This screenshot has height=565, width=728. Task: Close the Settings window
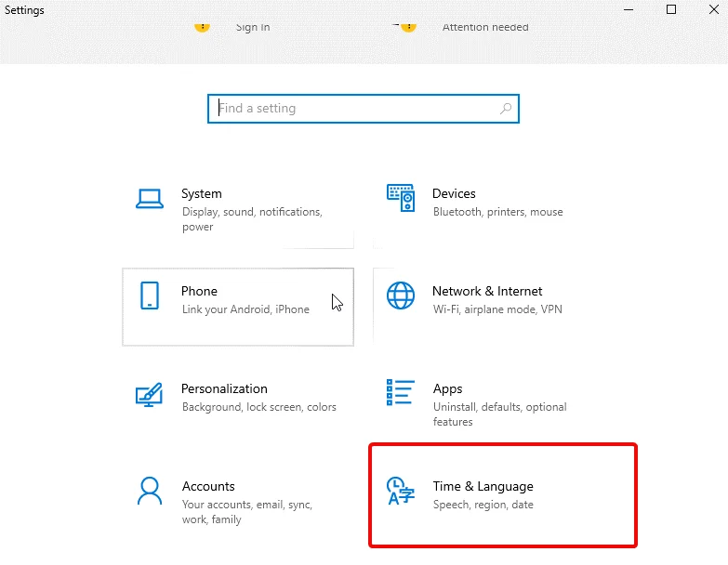tap(714, 9)
